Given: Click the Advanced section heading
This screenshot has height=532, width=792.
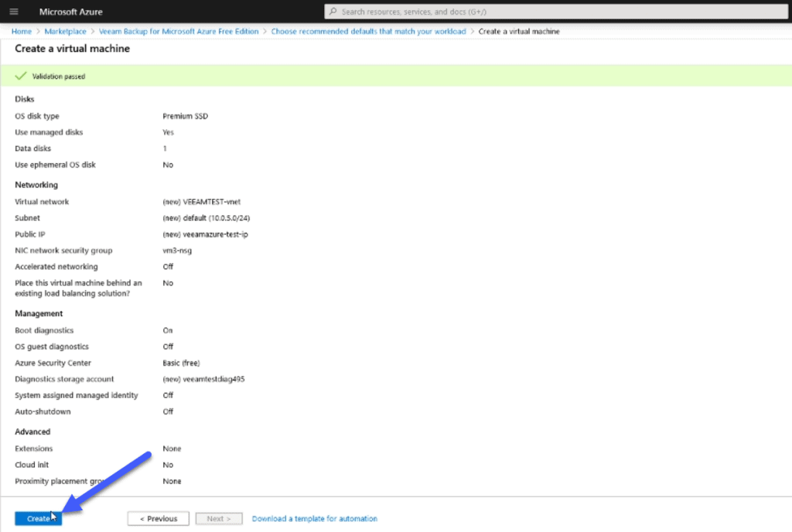Looking at the screenshot, I should 32,431.
